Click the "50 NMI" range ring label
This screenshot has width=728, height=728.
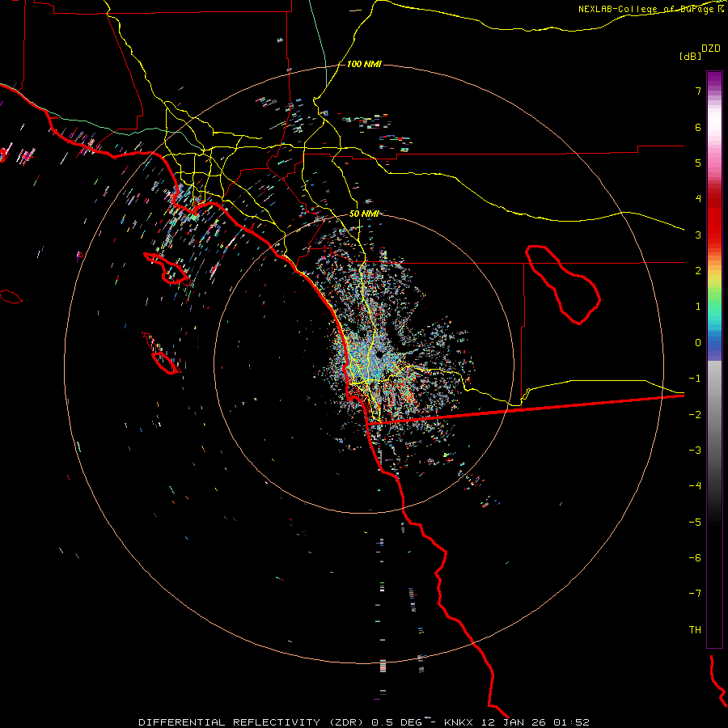364,214
